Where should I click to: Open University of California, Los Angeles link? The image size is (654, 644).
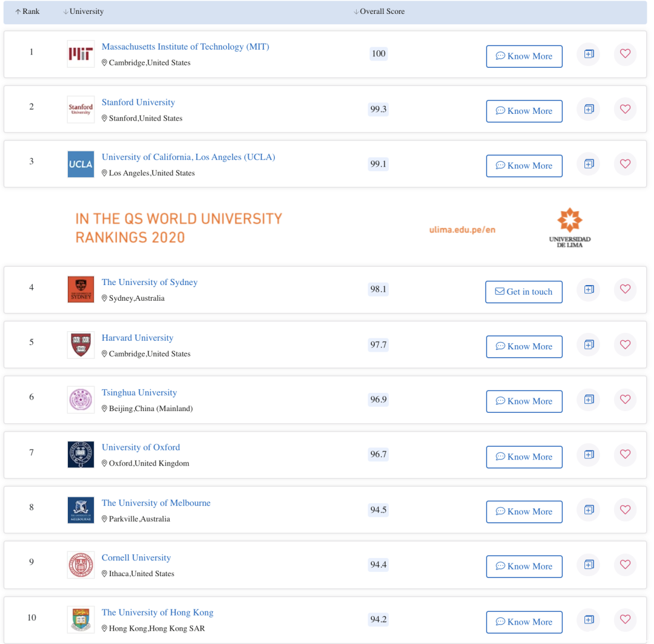[x=188, y=157]
